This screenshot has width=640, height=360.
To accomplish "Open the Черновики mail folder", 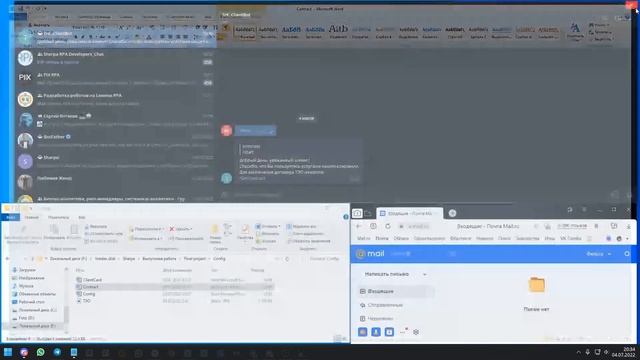I will 377,318.
